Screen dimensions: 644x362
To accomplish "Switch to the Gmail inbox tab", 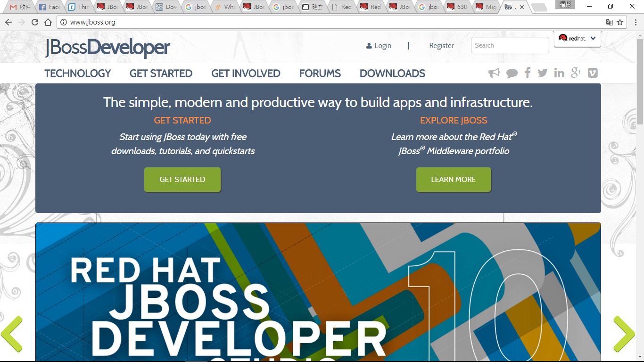I will point(20,7).
